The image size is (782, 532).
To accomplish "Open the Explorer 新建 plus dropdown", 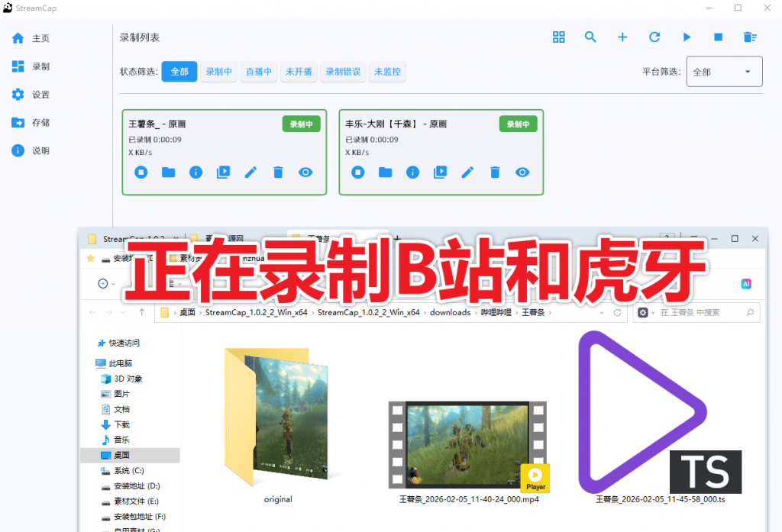I will [106, 284].
